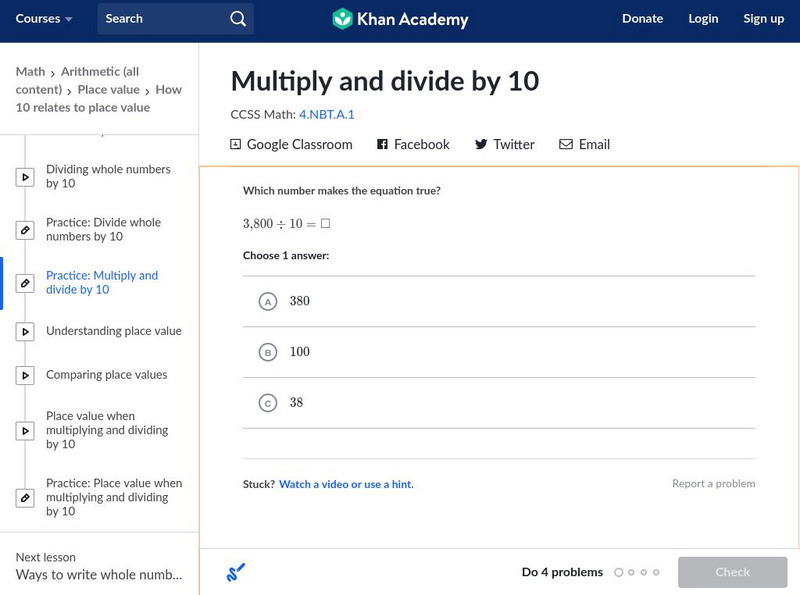The width and height of the screenshot is (800, 595).
Task: Click the Donate menu item
Action: [642, 19]
